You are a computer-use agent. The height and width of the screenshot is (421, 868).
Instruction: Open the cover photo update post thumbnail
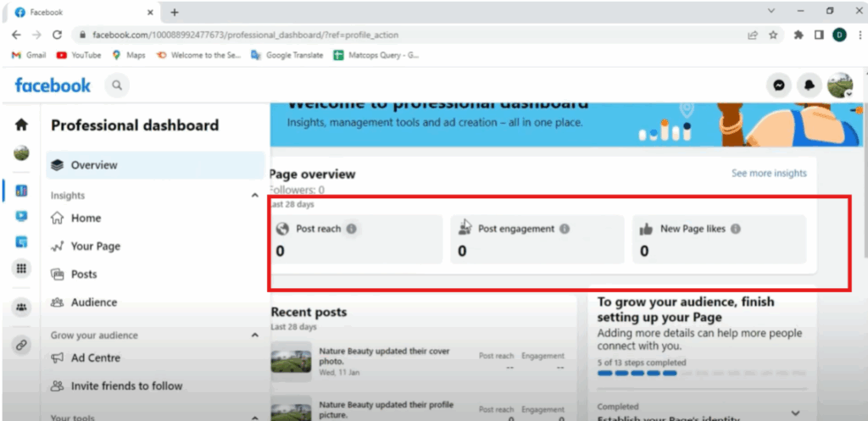(292, 361)
